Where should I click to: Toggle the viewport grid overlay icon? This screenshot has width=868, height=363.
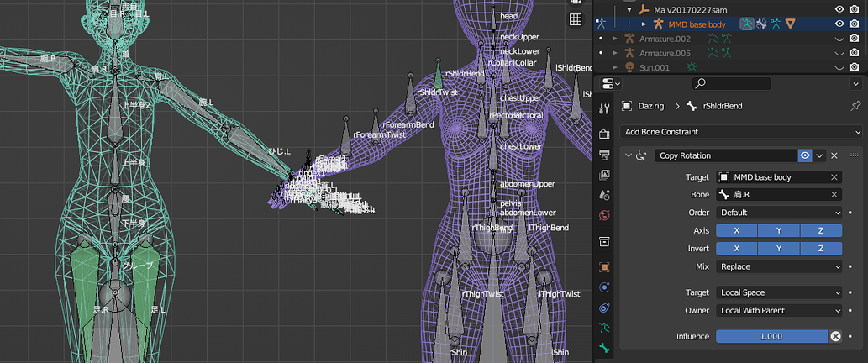click(575, 19)
